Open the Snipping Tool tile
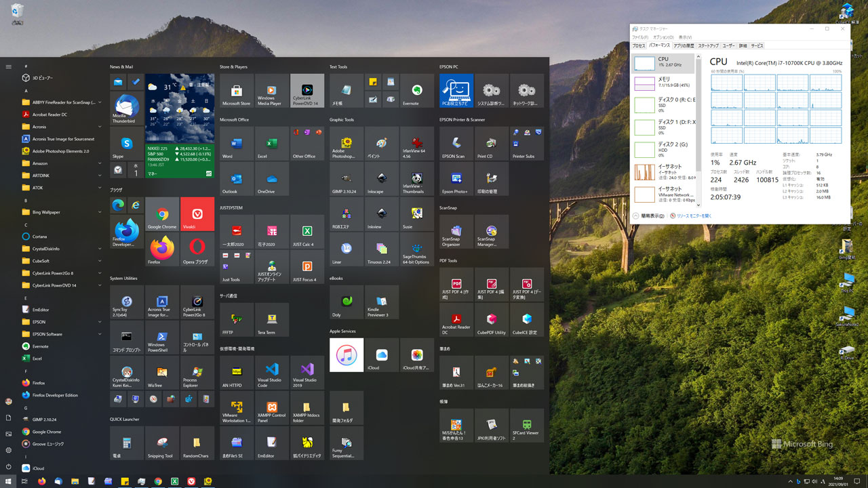Image resolution: width=868 pixels, height=488 pixels. 162,443
